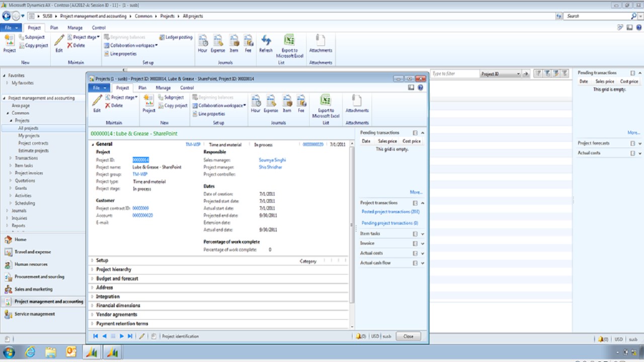The height and width of the screenshot is (362, 644).
Task: Open File menu in Projects dialog
Action: (x=99, y=87)
